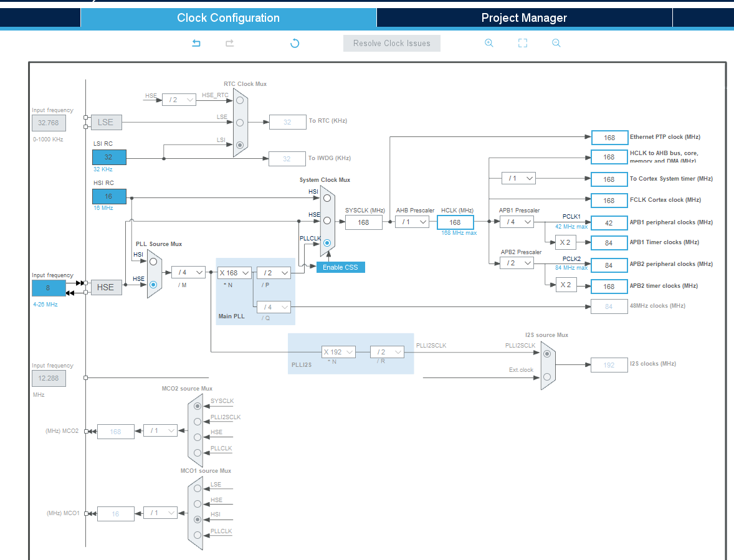Click LSE input frequency field 32.768

click(49, 123)
